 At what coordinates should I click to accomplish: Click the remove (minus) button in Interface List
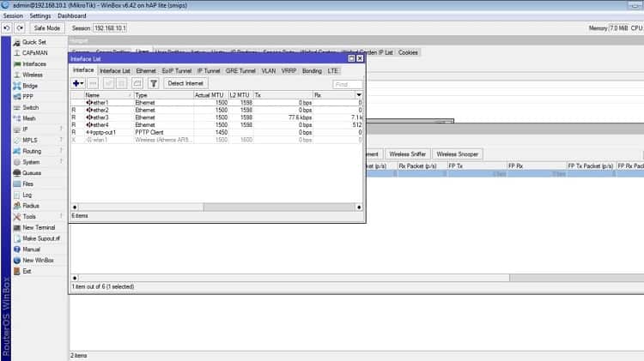coord(93,83)
